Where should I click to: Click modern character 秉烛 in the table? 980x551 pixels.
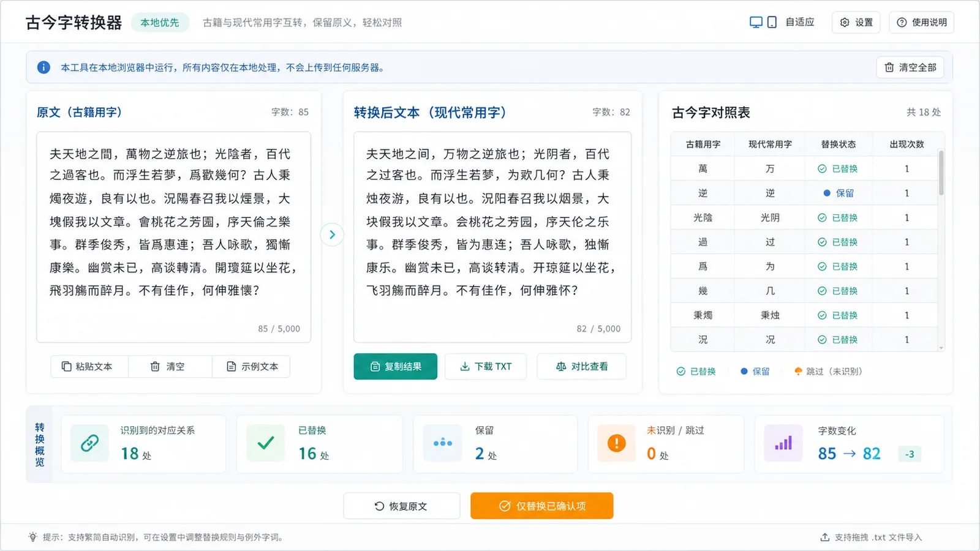(770, 315)
